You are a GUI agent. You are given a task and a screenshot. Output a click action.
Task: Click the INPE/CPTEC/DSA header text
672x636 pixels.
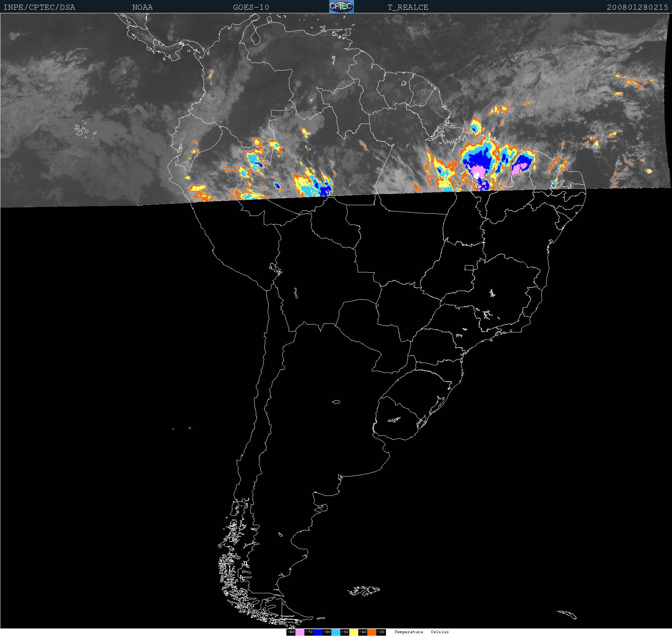tap(39, 7)
